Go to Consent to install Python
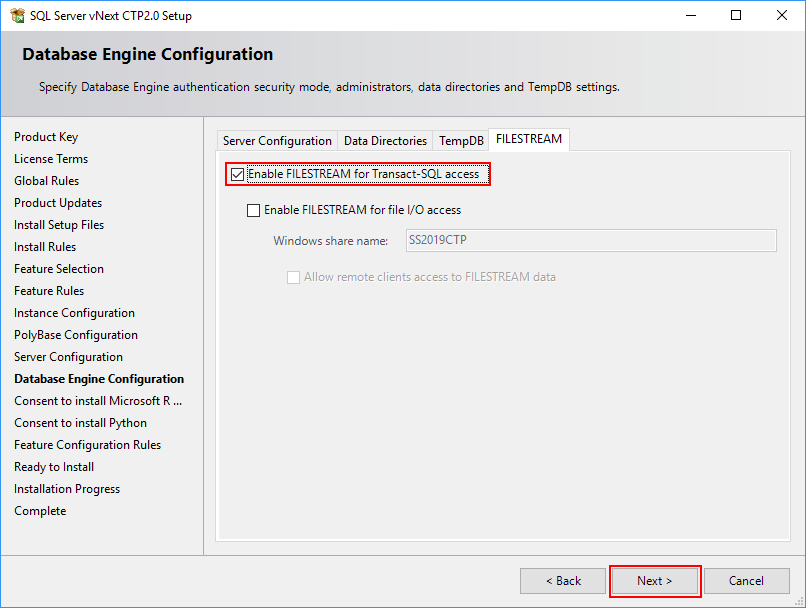 coord(80,422)
